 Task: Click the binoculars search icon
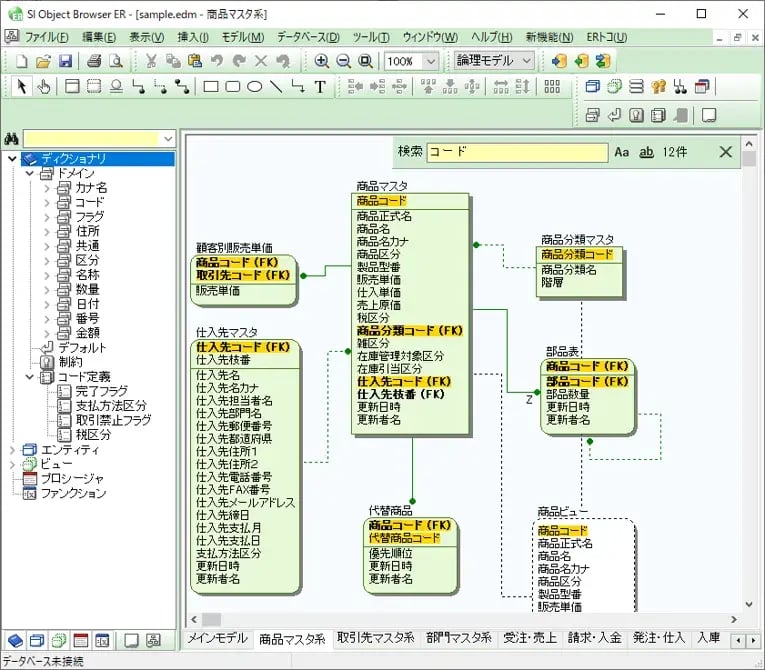click(x=12, y=138)
